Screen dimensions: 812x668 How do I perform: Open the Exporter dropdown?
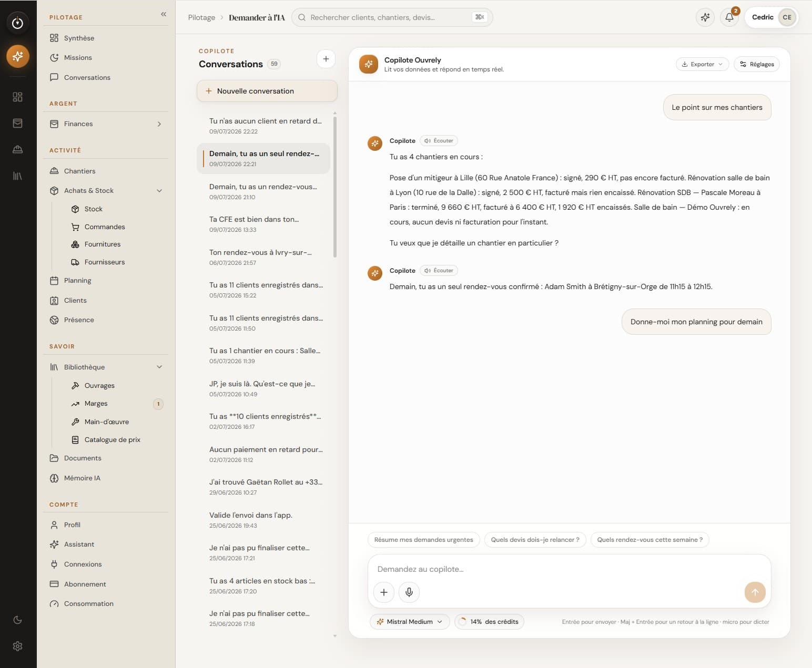(x=702, y=64)
